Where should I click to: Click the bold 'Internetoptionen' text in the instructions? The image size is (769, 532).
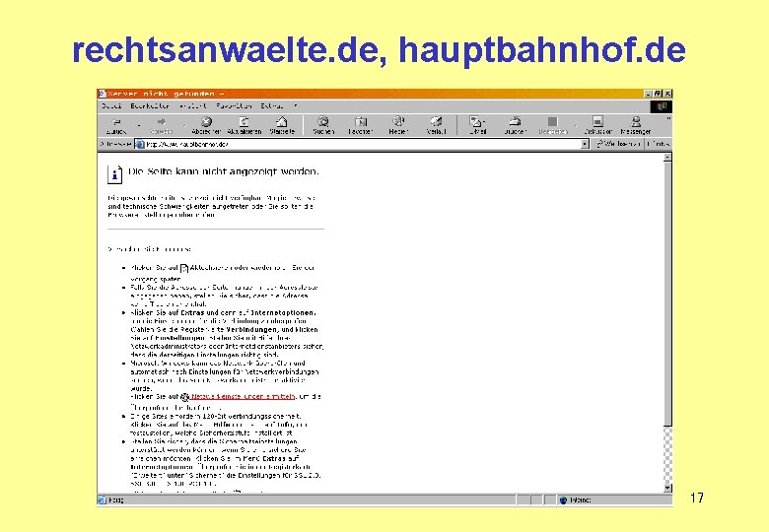[x=284, y=312]
